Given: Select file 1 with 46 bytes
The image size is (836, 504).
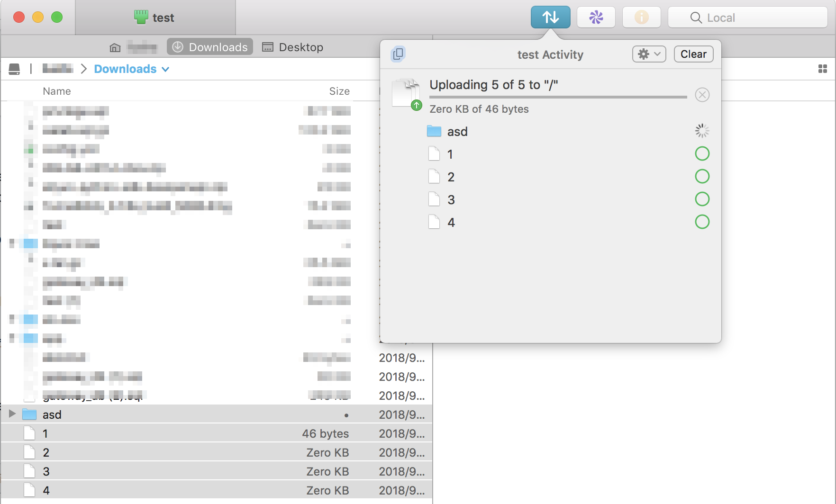Looking at the screenshot, I should (216, 433).
